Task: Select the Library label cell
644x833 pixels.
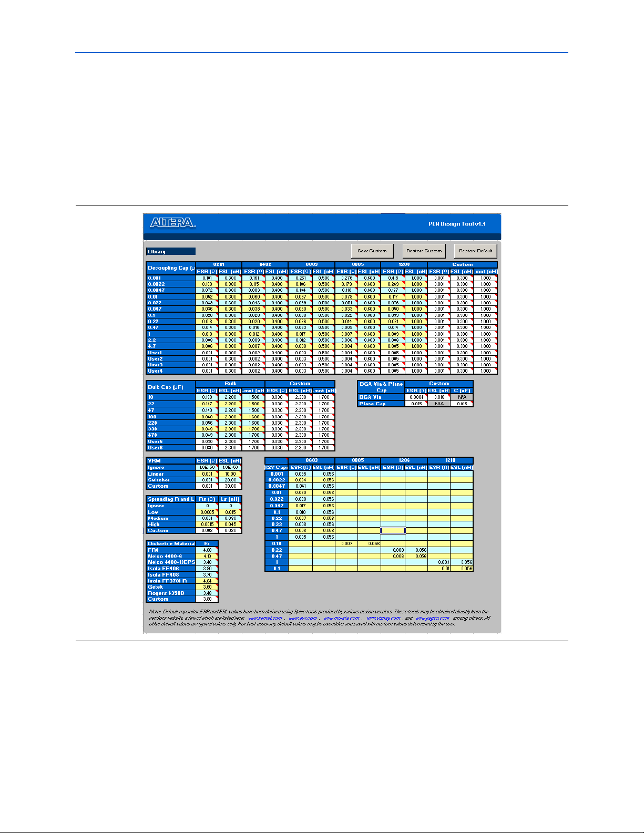Action: 171,251
